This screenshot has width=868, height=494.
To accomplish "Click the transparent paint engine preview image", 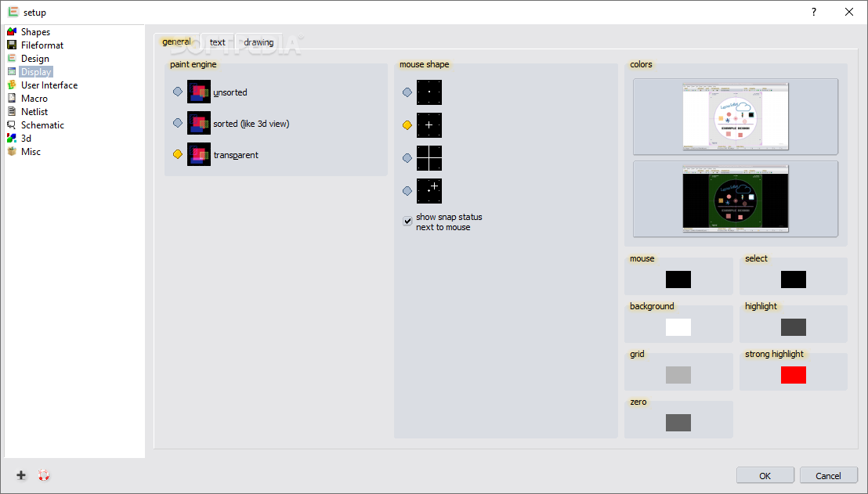I will 199,154.
